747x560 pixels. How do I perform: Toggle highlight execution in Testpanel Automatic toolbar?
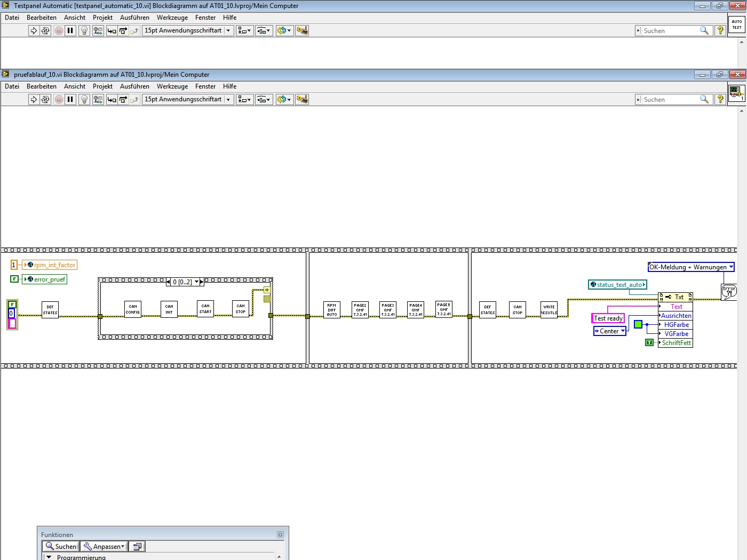[x=84, y=30]
